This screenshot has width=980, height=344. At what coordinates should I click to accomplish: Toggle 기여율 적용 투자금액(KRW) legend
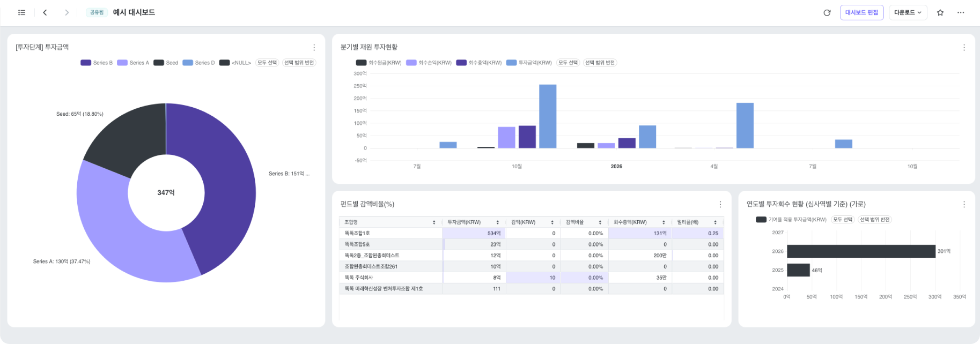[791, 220]
